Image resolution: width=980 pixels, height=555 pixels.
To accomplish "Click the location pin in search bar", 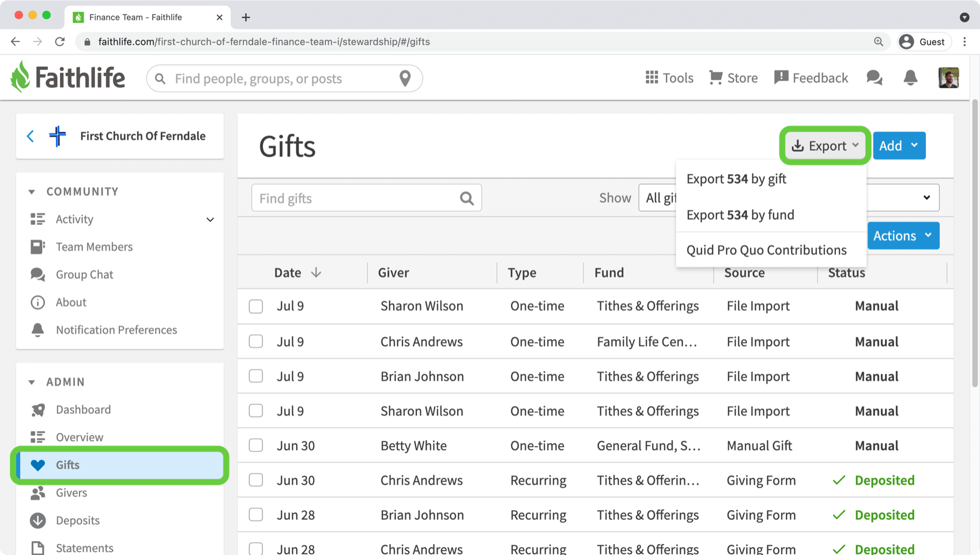I will (x=405, y=78).
